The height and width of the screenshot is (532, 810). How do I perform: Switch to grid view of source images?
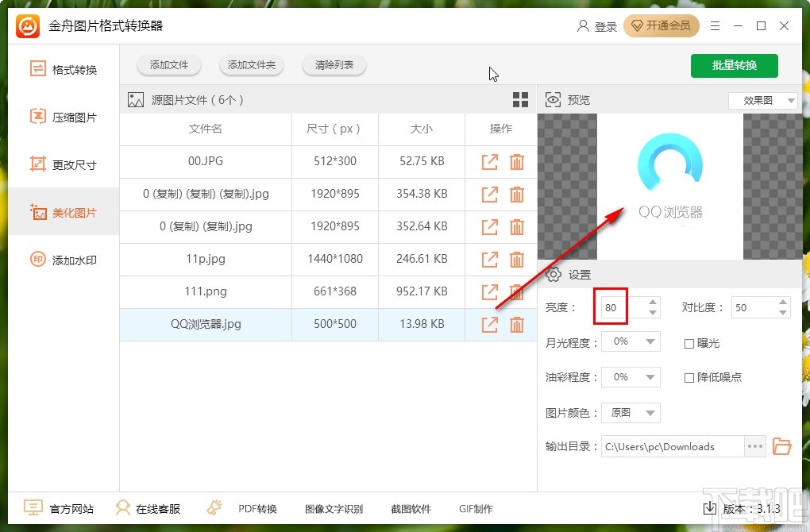(520, 99)
